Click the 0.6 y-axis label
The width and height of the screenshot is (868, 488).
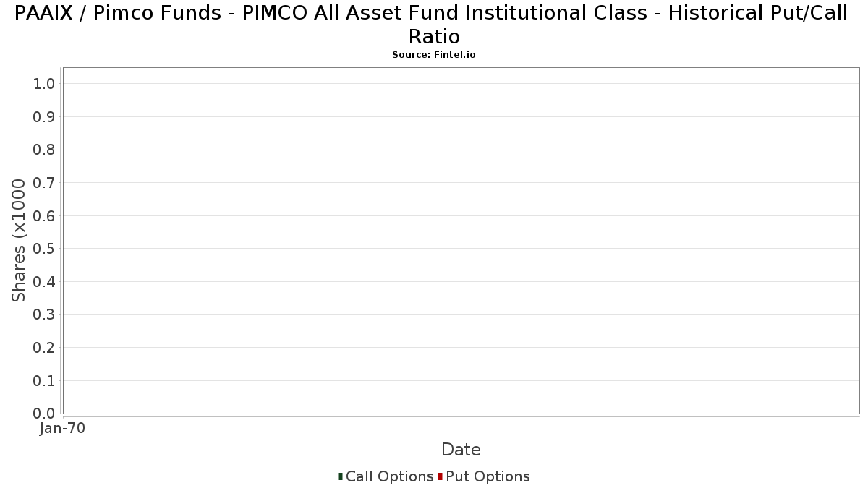44,216
